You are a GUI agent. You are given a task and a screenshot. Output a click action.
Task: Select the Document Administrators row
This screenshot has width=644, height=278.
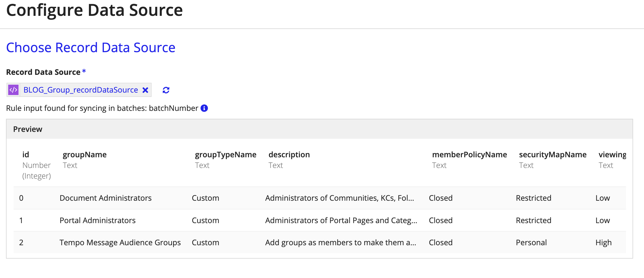(x=106, y=198)
